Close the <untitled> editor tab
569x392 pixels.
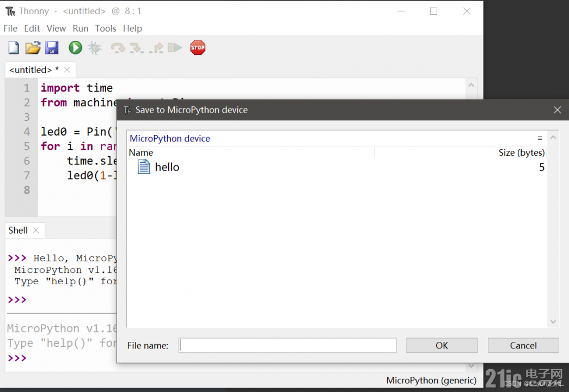click(67, 70)
